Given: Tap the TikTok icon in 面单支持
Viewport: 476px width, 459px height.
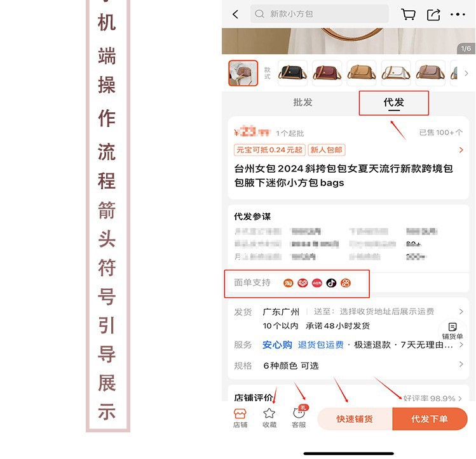Looking at the screenshot, I should tap(331, 283).
